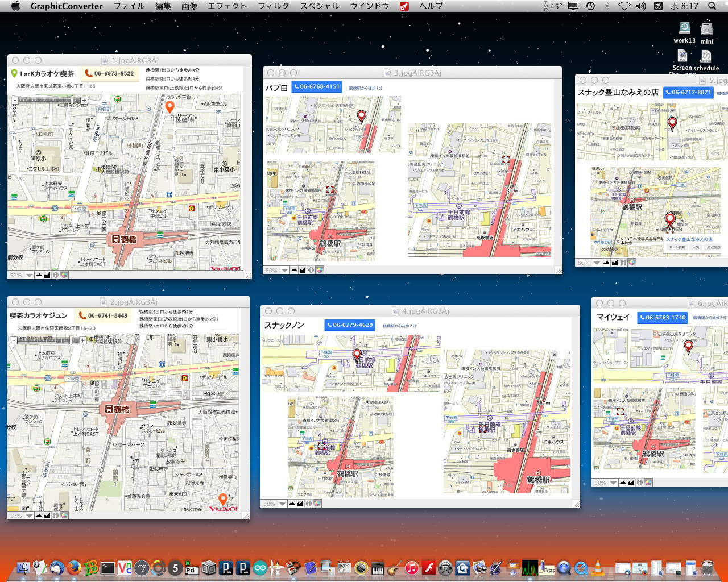Click the large-mountain zoom in icon in 1.jpg window
The height and width of the screenshot is (582, 728).
coord(47,275)
